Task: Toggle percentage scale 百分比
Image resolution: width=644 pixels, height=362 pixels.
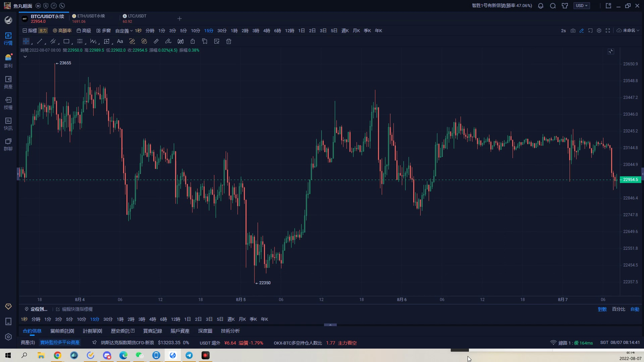Action: coord(619,309)
